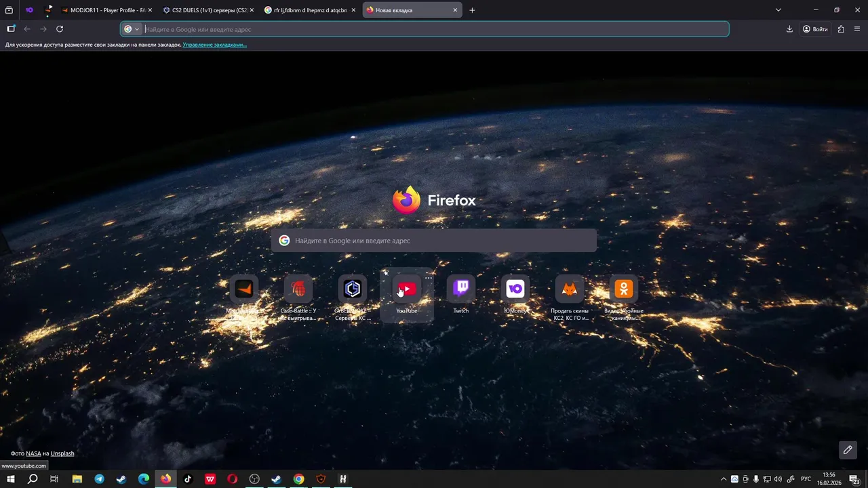Click the pencil customize-page button

[848, 449]
